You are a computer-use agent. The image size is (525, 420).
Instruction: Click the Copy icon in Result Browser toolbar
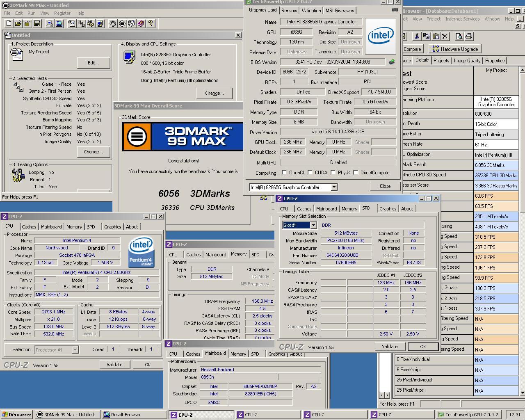point(426,37)
